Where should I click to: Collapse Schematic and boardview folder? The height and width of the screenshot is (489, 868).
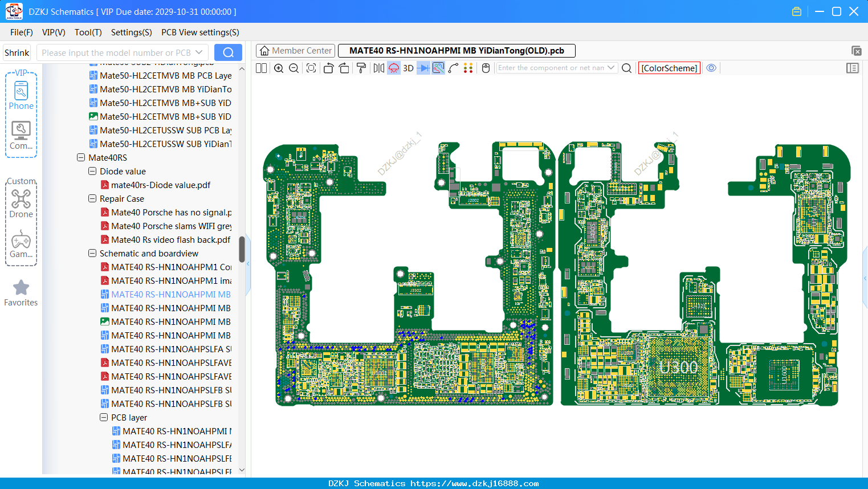92,253
